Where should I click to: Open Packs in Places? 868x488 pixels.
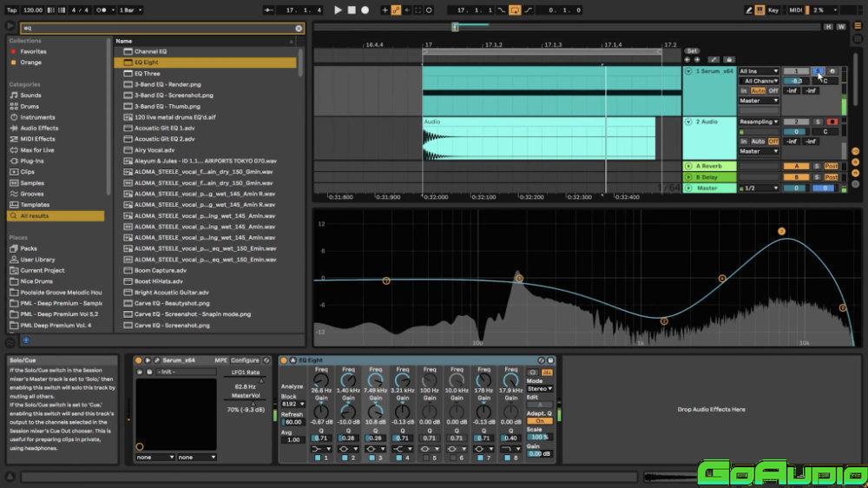click(29, 248)
